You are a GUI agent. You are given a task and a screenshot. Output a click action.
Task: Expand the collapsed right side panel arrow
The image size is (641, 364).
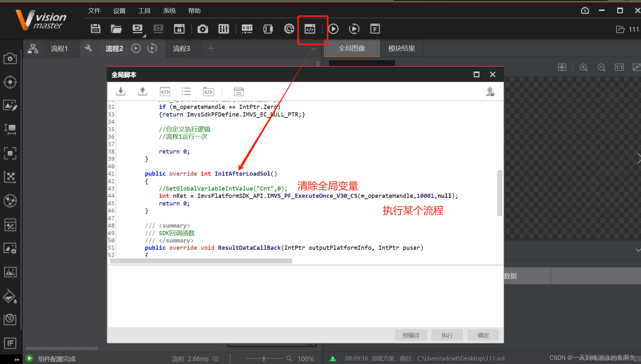(638, 158)
